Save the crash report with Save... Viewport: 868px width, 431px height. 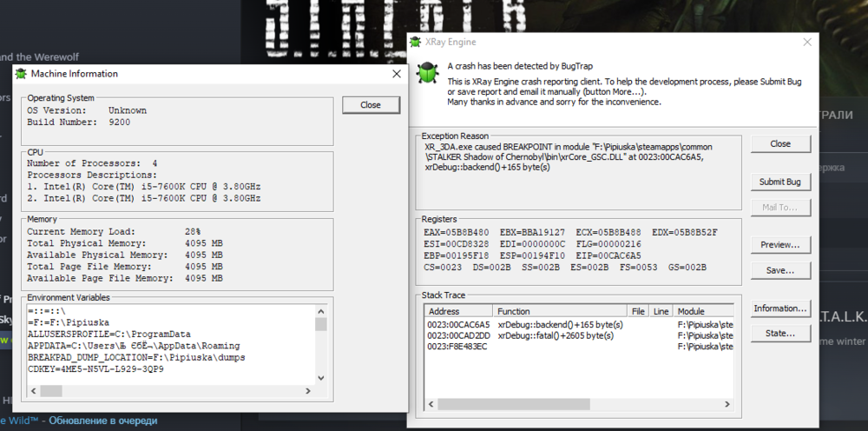click(x=780, y=271)
